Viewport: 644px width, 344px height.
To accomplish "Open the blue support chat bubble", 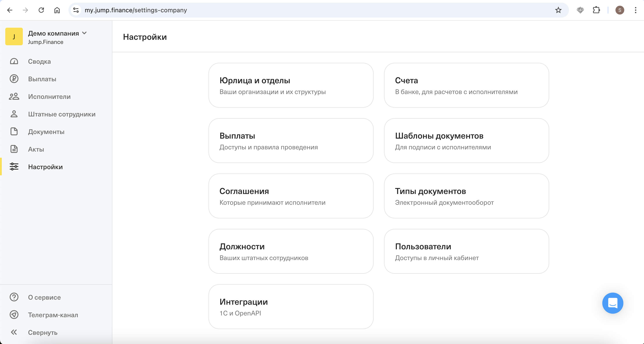I will (x=612, y=303).
